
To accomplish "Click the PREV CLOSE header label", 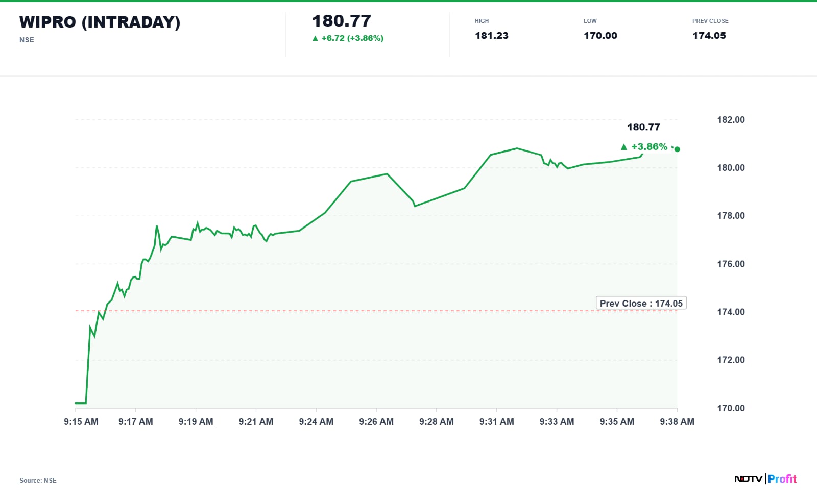I will coord(710,21).
